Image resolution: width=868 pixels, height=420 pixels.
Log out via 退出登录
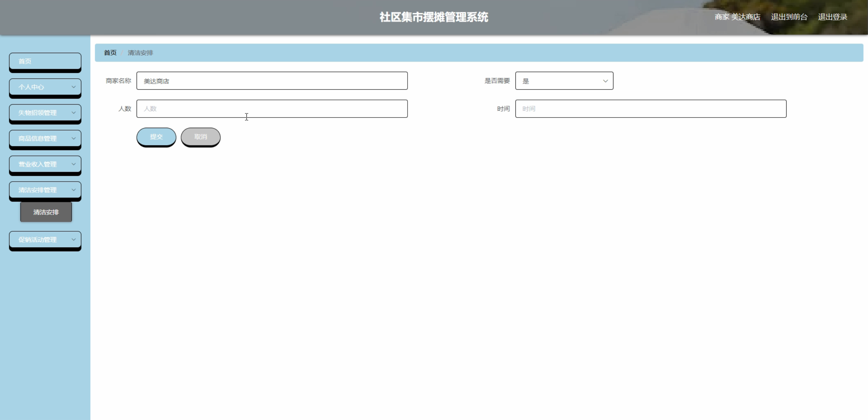click(832, 17)
